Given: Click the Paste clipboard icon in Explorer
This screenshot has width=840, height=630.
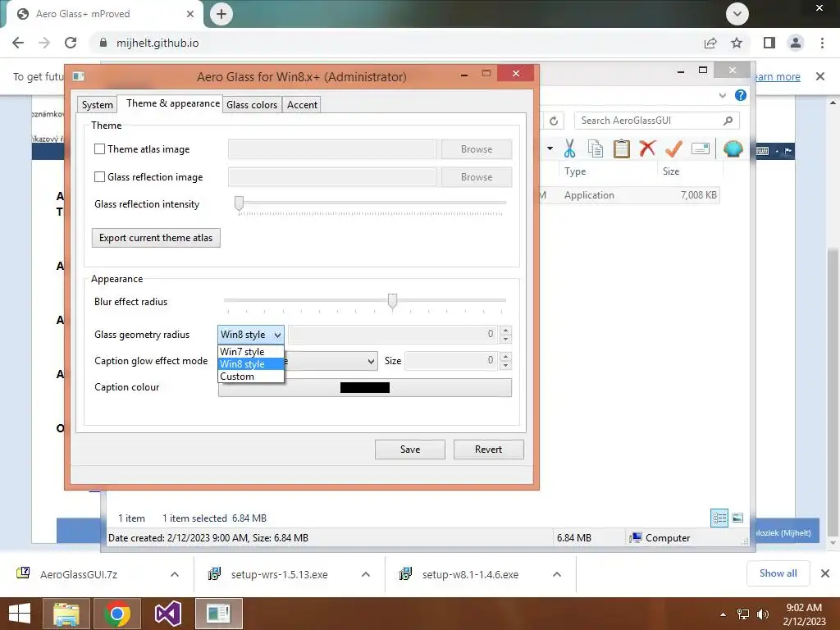Looking at the screenshot, I should coord(622,148).
